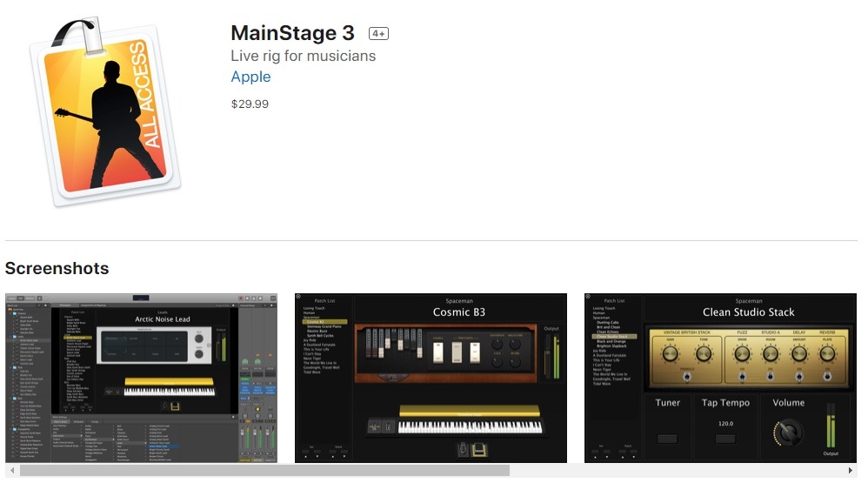Select highlighted Clean Studio Stack patch entry

point(614,336)
